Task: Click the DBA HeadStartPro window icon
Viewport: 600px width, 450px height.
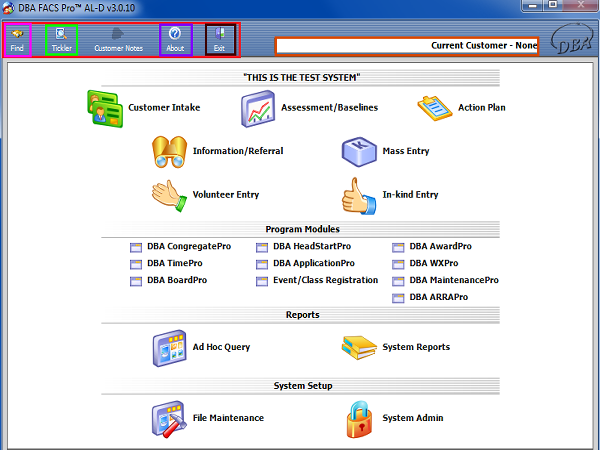Action: coord(262,247)
